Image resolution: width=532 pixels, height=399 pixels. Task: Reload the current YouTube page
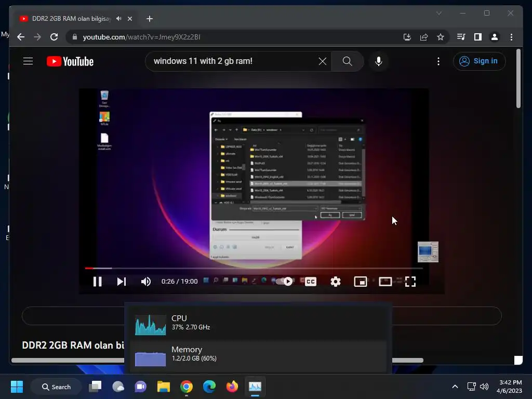click(54, 37)
